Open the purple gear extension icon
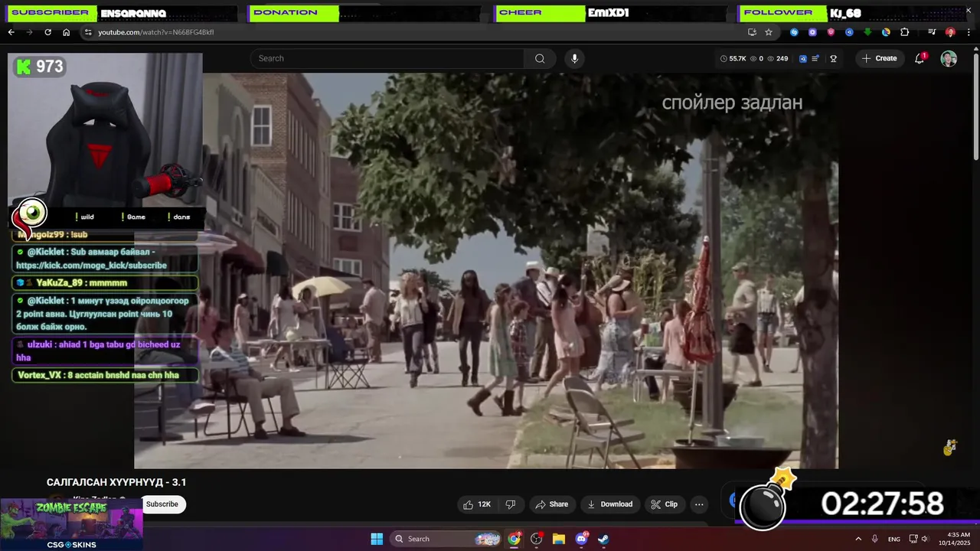980x551 pixels. tap(812, 32)
